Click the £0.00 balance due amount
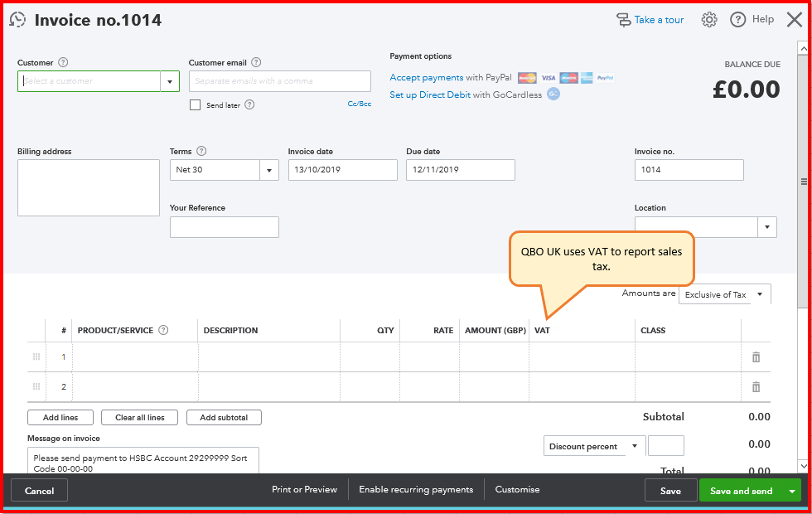812x514 pixels. [747, 90]
